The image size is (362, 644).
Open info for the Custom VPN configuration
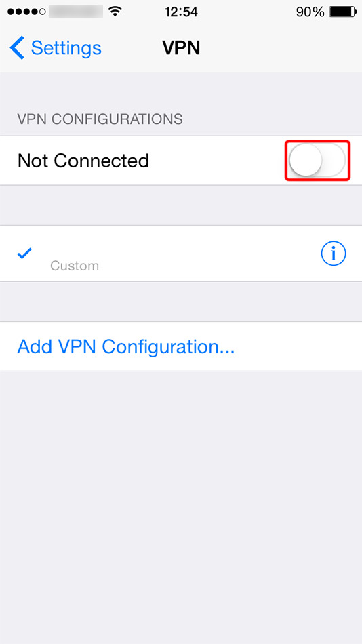pyautogui.click(x=334, y=254)
